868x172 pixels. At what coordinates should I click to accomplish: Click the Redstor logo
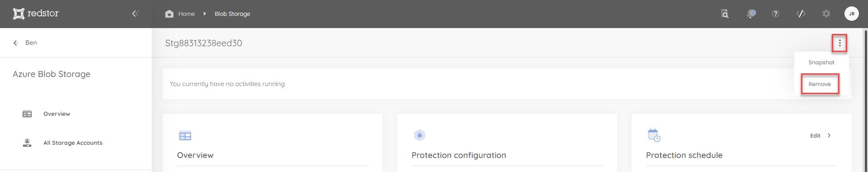[x=36, y=14]
